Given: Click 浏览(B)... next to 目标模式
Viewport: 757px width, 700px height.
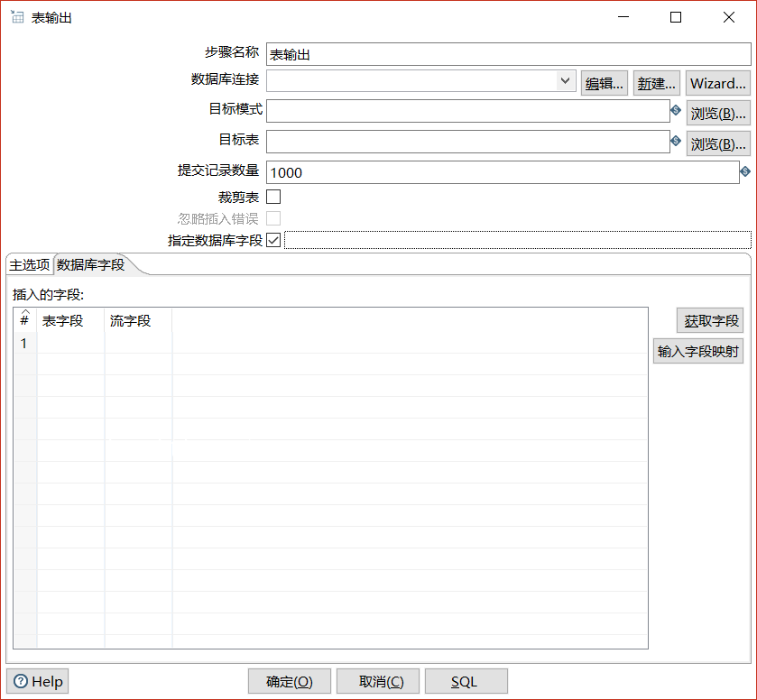Looking at the screenshot, I should point(718,114).
